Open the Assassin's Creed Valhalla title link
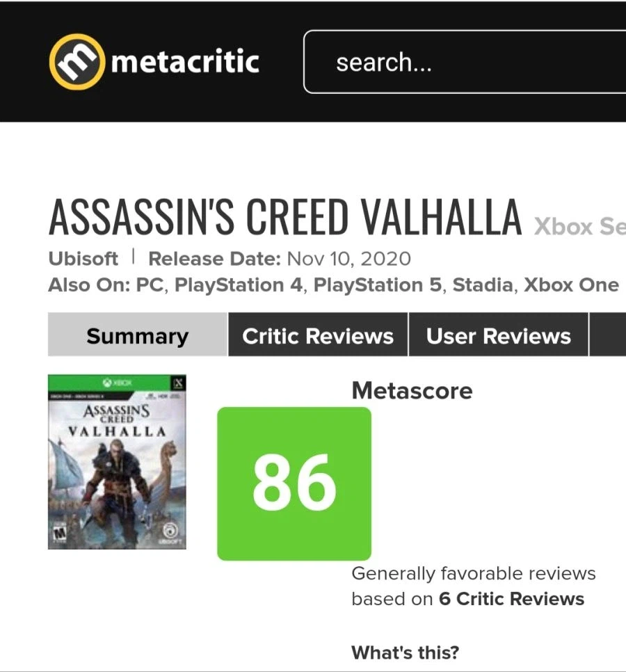This screenshot has width=626, height=672. click(x=285, y=217)
